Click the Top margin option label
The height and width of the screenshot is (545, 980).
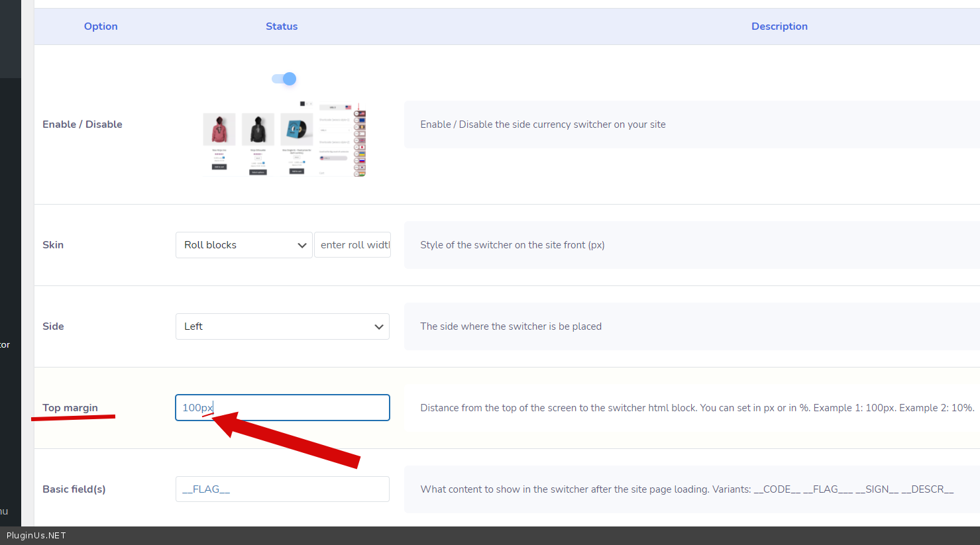[70, 408]
